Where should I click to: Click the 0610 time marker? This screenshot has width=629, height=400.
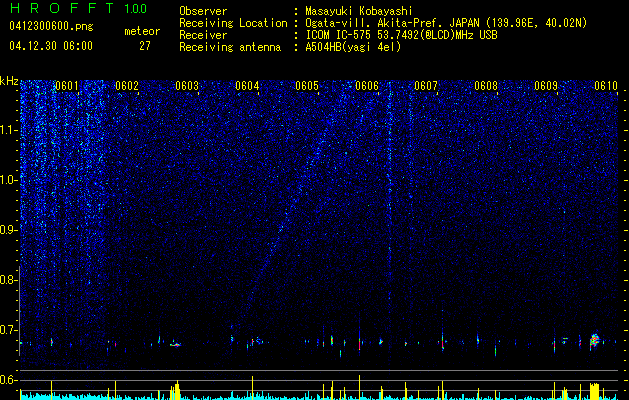606,86
